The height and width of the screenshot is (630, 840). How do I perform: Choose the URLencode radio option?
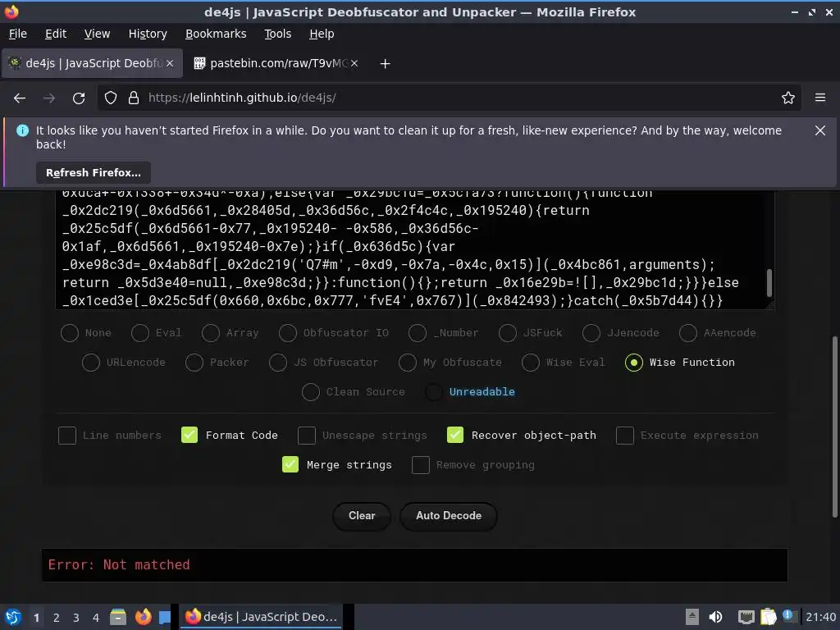91,362
